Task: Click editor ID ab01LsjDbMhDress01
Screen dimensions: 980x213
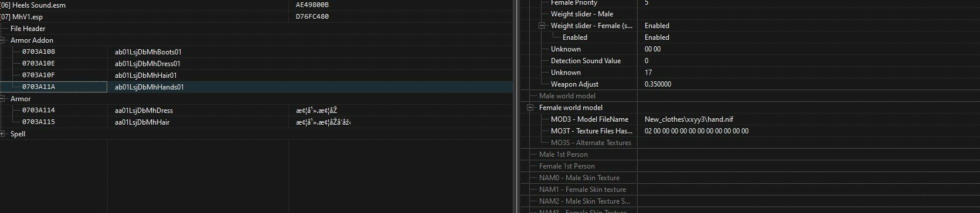Action: [x=147, y=64]
